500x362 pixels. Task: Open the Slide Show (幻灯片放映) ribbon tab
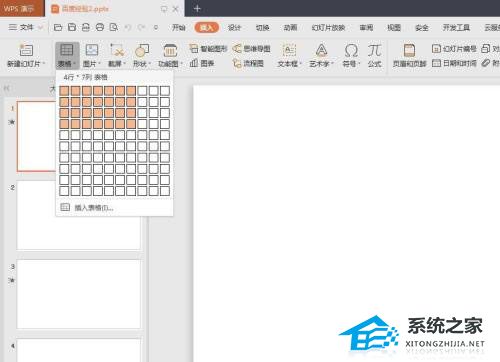pos(328,27)
